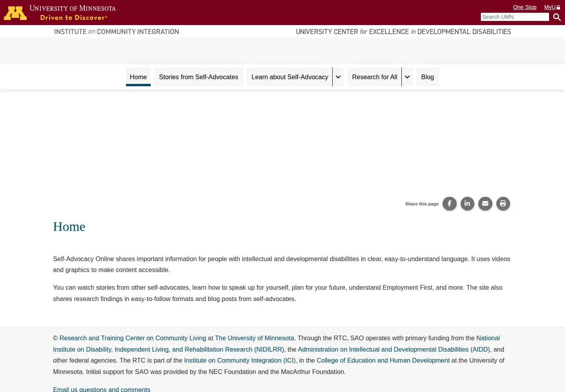Open The University of Minnesota footer link
The image size is (565, 392).
(255, 338)
